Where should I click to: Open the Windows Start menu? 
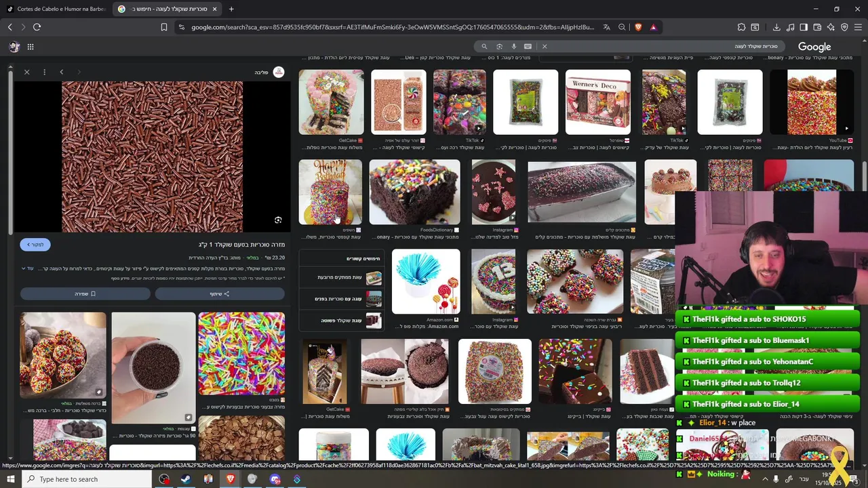pyautogui.click(x=10, y=479)
